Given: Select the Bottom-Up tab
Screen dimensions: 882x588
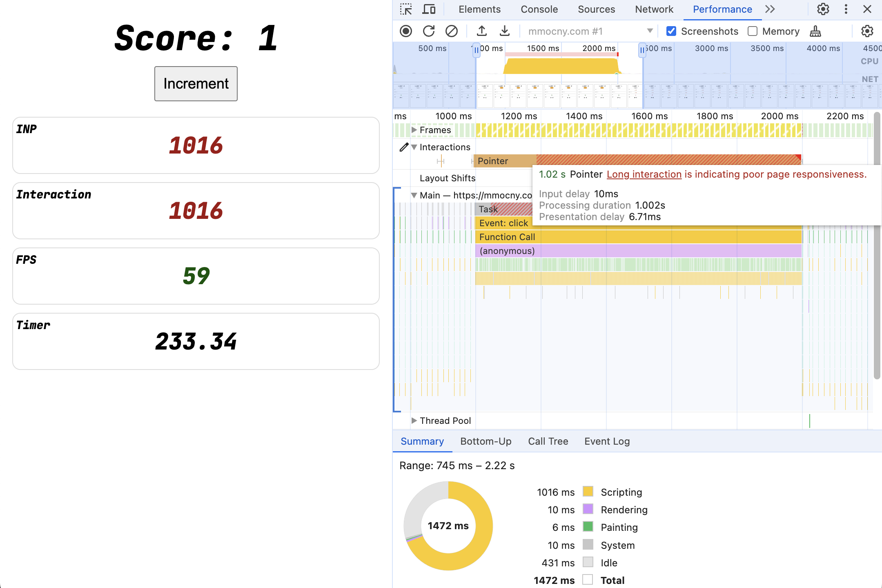Looking at the screenshot, I should 486,441.
